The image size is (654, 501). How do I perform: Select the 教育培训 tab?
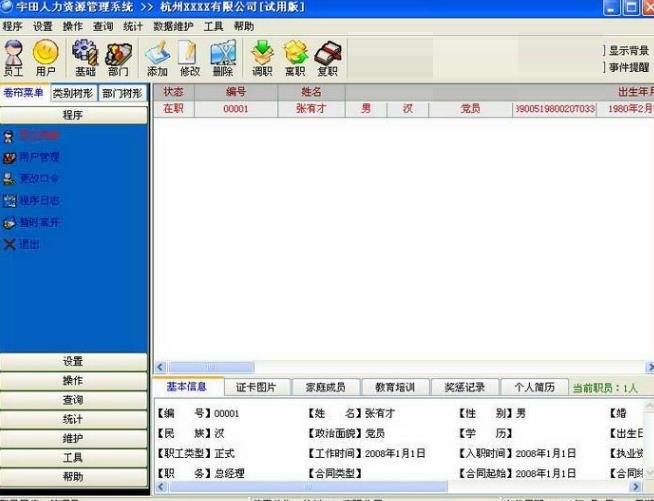tap(395, 387)
